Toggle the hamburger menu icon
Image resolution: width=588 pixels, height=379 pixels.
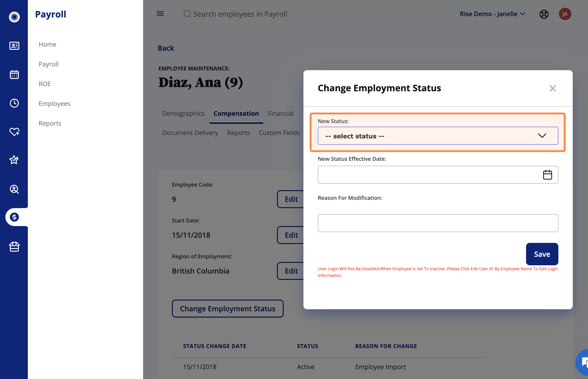pyautogui.click(x=160, y=13)
